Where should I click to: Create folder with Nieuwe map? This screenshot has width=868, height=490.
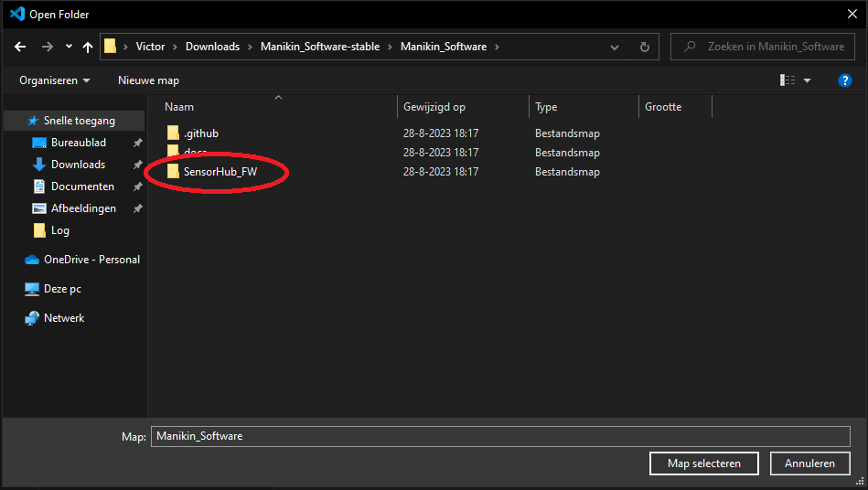coord(148,80)
